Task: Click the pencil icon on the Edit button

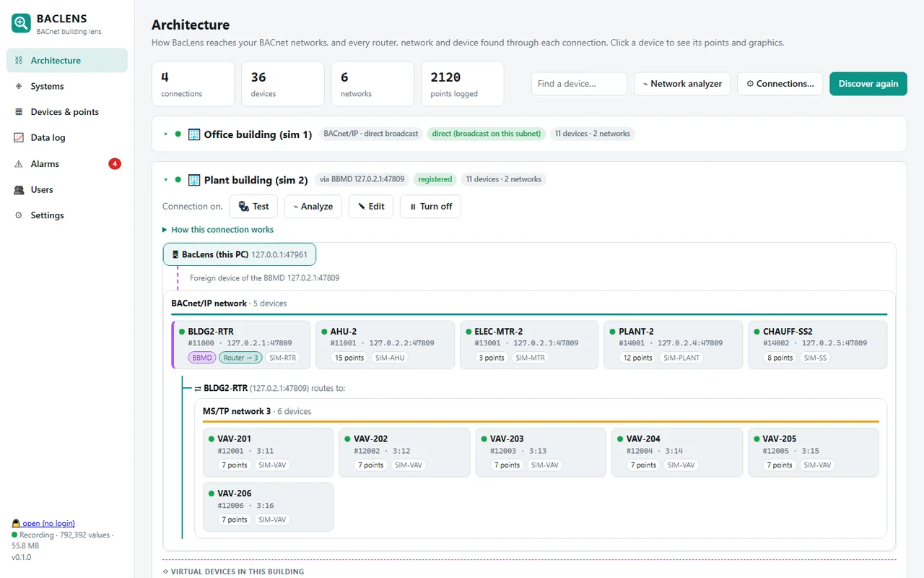Action: click(361, 207)
